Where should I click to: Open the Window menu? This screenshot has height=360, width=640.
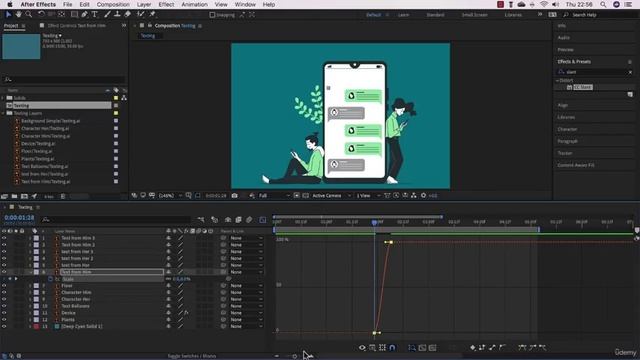pos(245,4)
